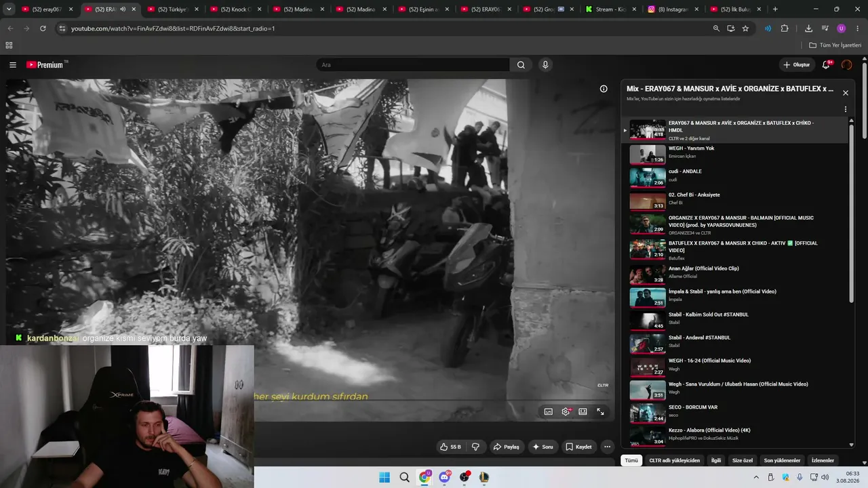Screen dimensions: 868x488
Task: Open Chrome zoom magnifier in address bar
Action: click(x=716, y=28)
